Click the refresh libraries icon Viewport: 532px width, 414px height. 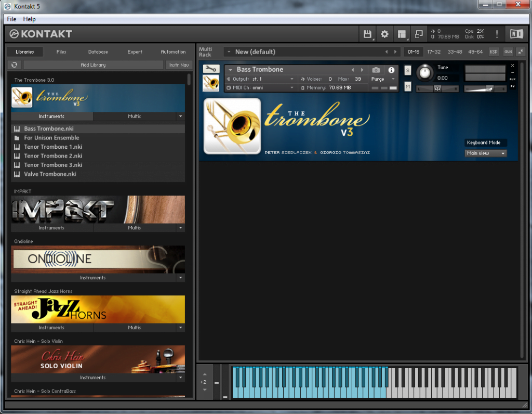click(14, 64)
